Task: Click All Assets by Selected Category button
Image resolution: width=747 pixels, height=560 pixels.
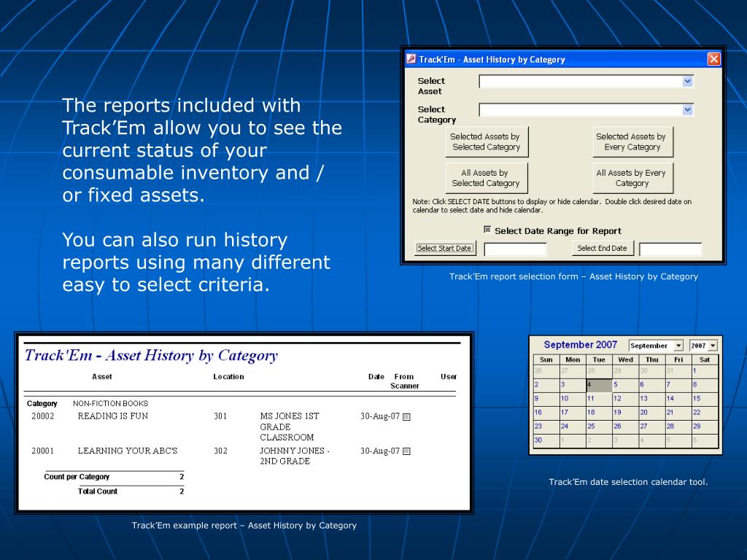Action: coord(487,178)
